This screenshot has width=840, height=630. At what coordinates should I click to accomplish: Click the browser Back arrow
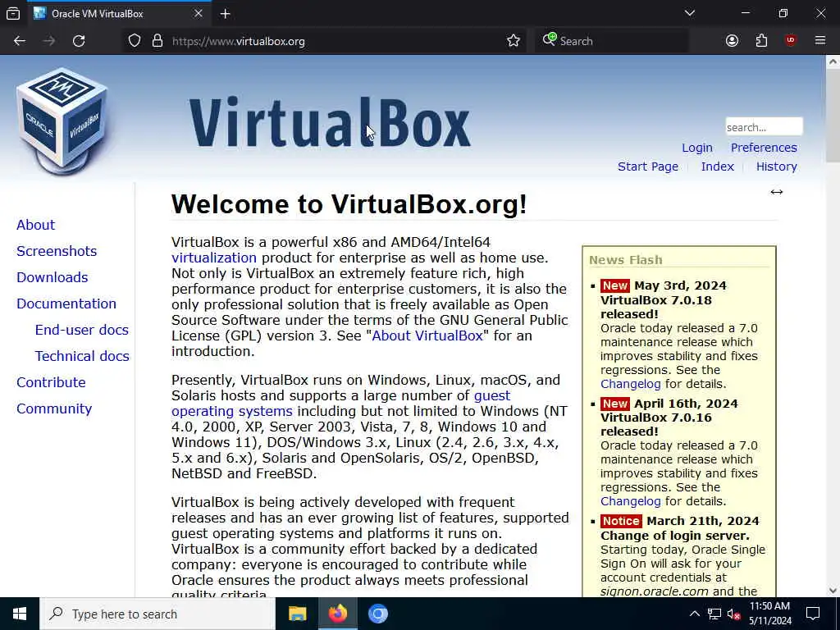(x=20, y=41)
